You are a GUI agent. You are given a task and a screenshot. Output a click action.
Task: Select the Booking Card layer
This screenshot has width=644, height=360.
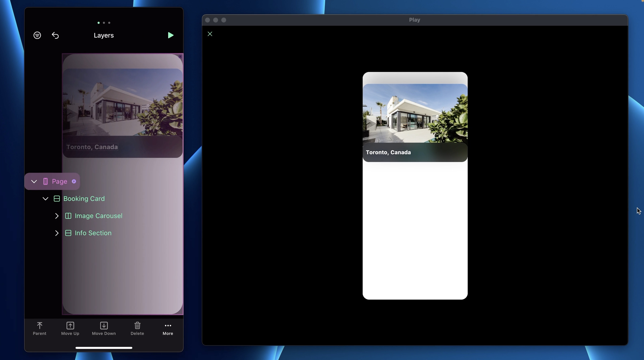tap(84, 199)
